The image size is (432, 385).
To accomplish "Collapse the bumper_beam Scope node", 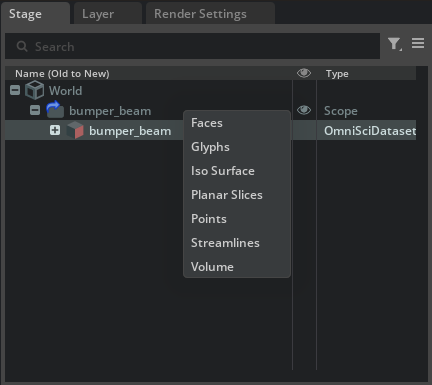I will pyautogui.click(x=35, y=110).
